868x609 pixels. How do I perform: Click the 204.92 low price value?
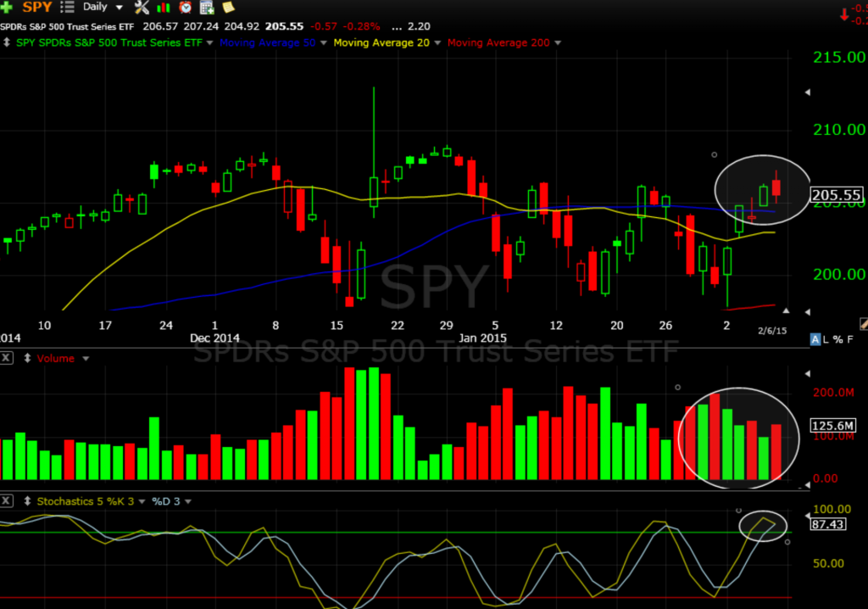coord(242,26)
